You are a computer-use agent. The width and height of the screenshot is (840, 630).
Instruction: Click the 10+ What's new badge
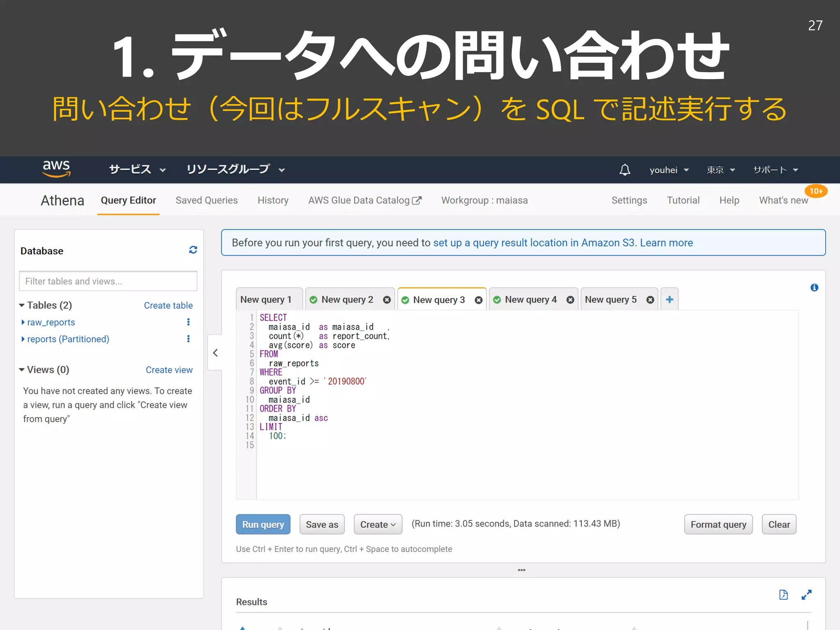[x=816, y=191]
